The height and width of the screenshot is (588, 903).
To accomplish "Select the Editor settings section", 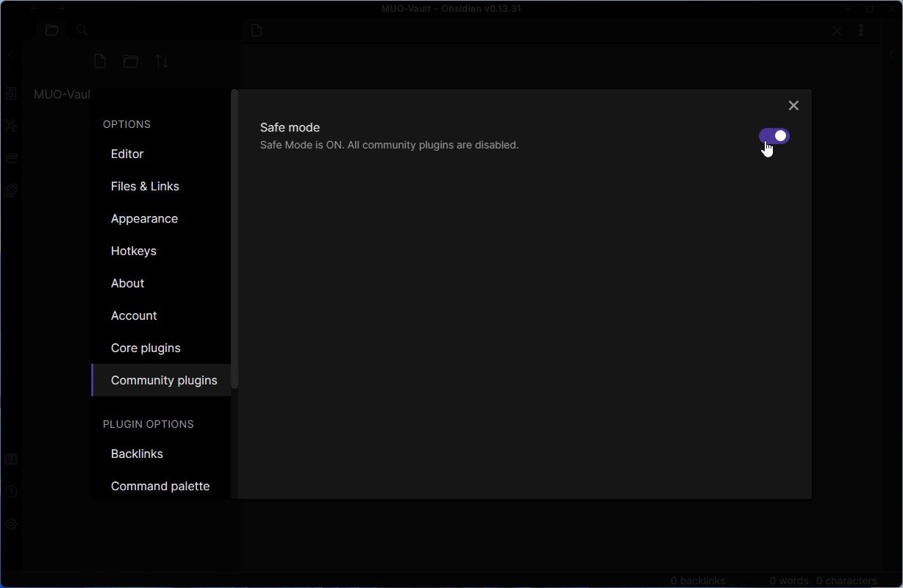I will click(x=126, y=154).
